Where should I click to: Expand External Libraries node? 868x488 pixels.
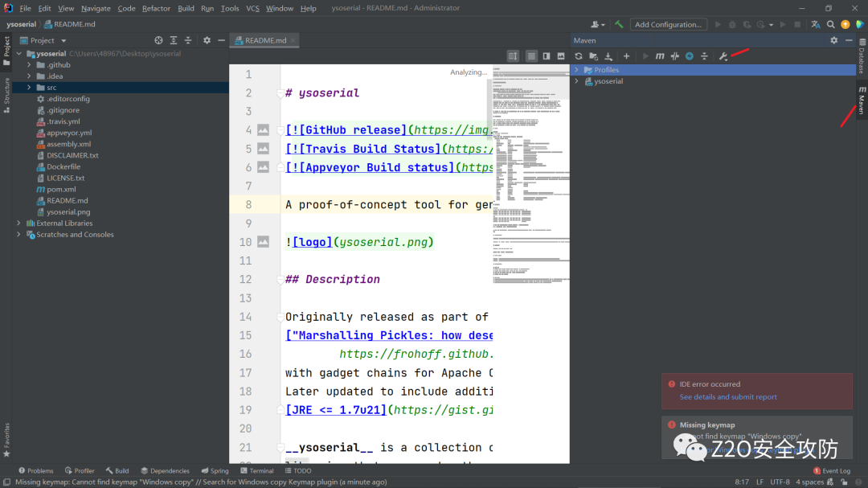[18, 223]
